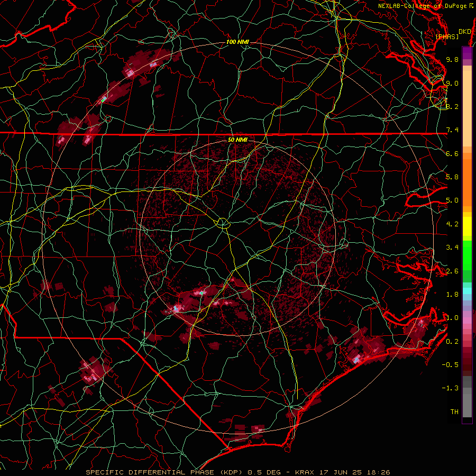This screenshot has height=476, width=476.
Task: Pick the purple top segment of the color bar
Action: pos(467,53)
